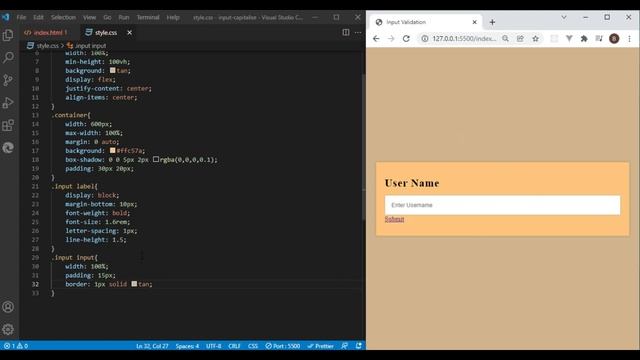View site information icon in address bar
Viewport: 640px width, 360px height.
click(425, 38)
